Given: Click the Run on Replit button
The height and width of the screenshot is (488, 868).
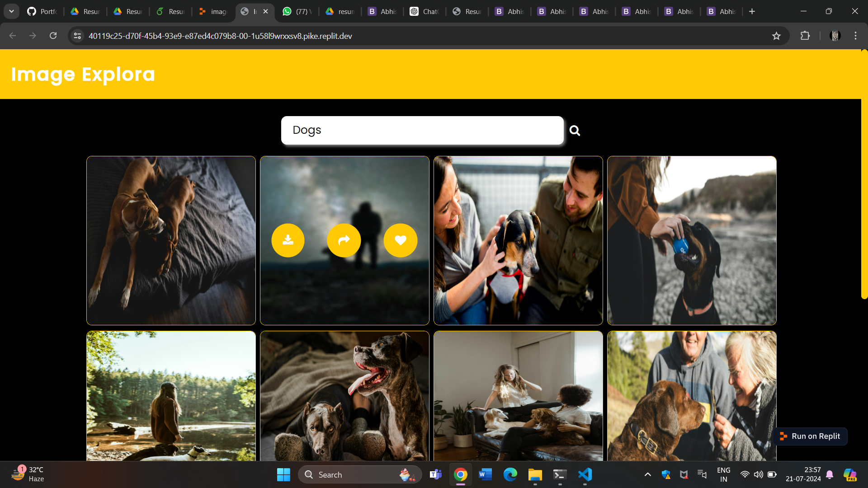Looking at the screenshot, I should (x=810, y=436).
